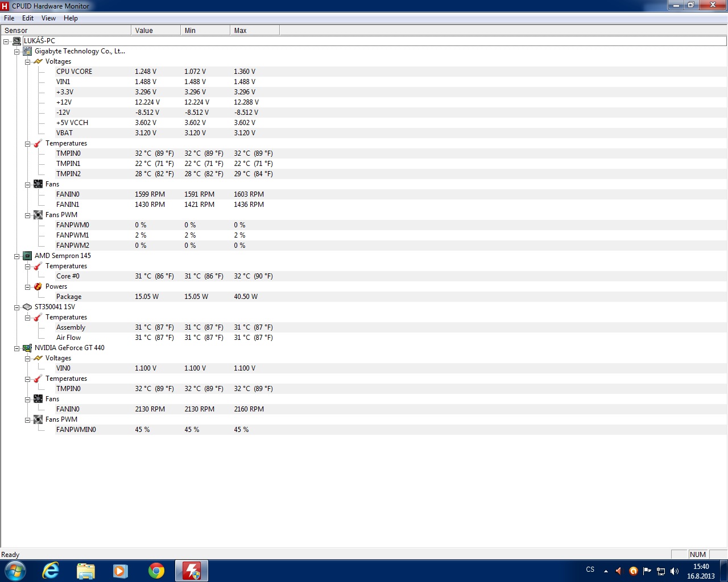Show hidden tray icons arrow
Viewport: 728px width, 582px height.
pyautogui.click(x=606, y=571)
